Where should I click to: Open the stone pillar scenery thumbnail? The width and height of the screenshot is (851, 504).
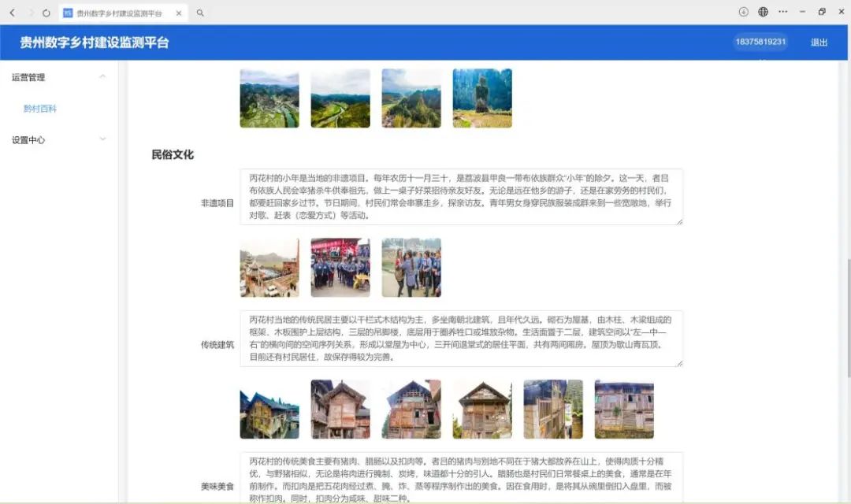[x=482, y=98]
